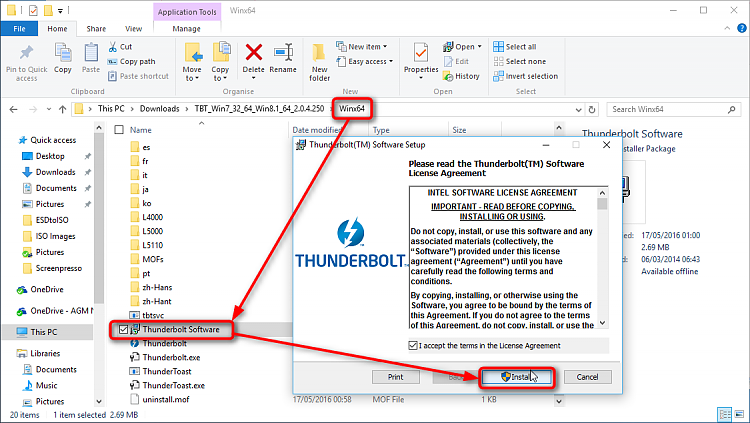Open the Move to dropdown
The image size is (750, 423).
[x=192, y=74]
